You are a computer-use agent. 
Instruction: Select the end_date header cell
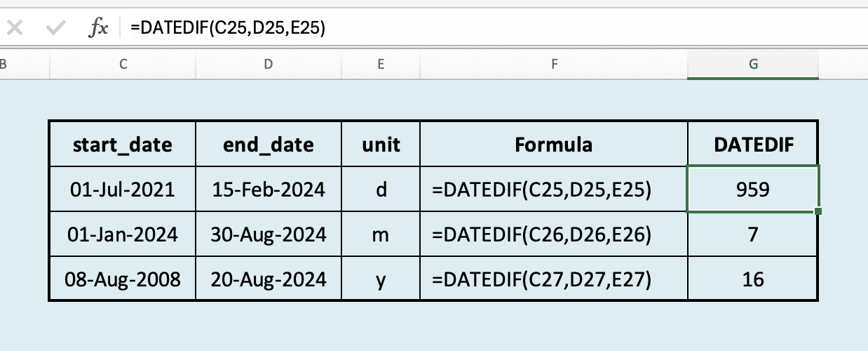click(269, 145)
